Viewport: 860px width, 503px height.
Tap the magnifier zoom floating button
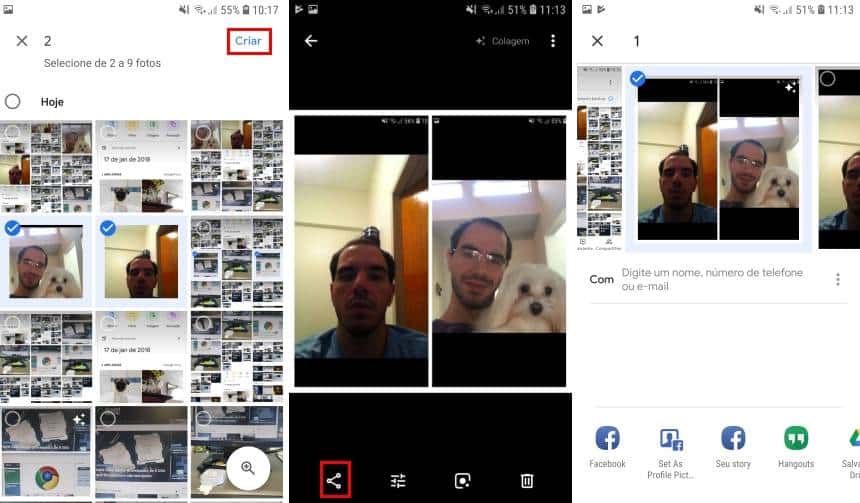tap(247, 468)
